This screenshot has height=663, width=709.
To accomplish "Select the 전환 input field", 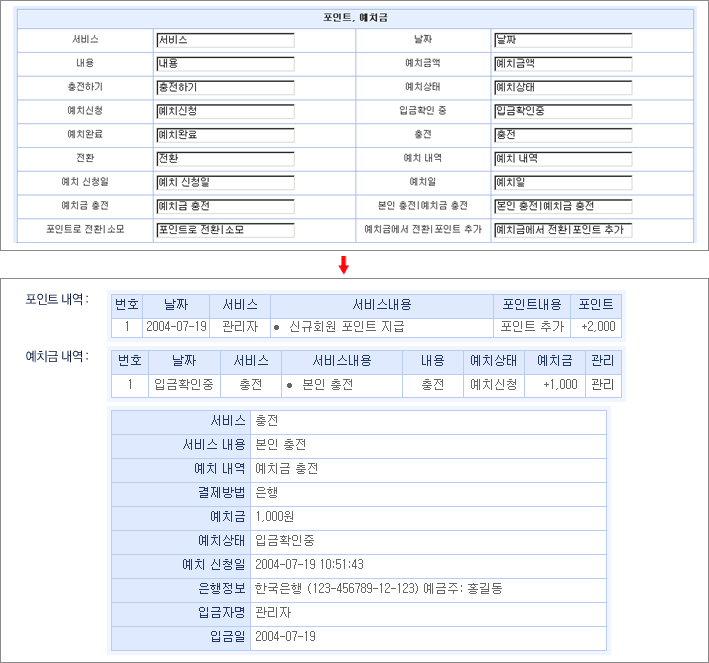I will tap(225, 159).
